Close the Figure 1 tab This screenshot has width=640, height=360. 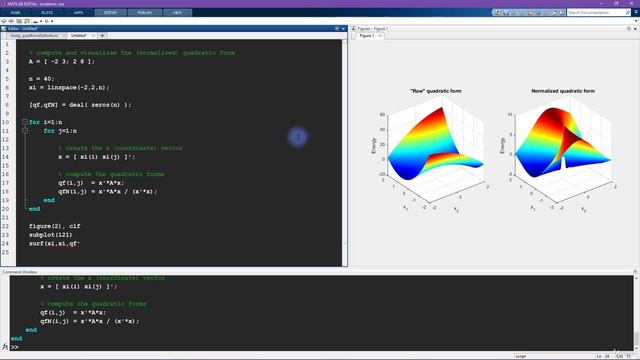380,36
